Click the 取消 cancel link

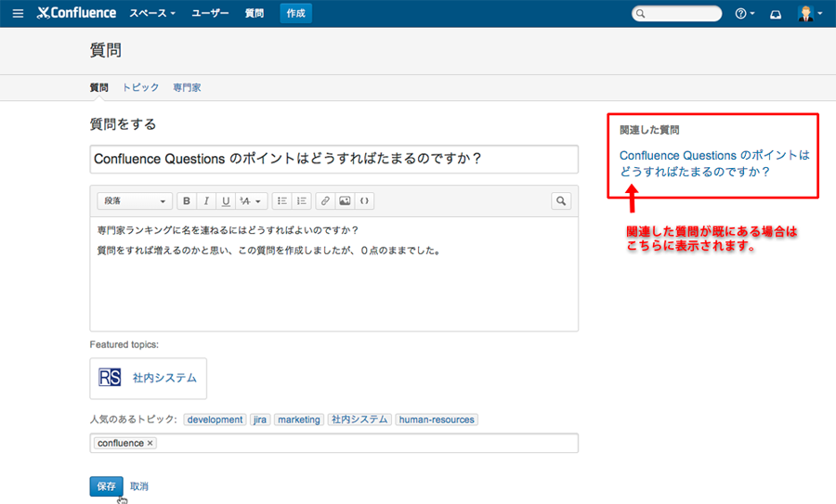tap(139, 486)
